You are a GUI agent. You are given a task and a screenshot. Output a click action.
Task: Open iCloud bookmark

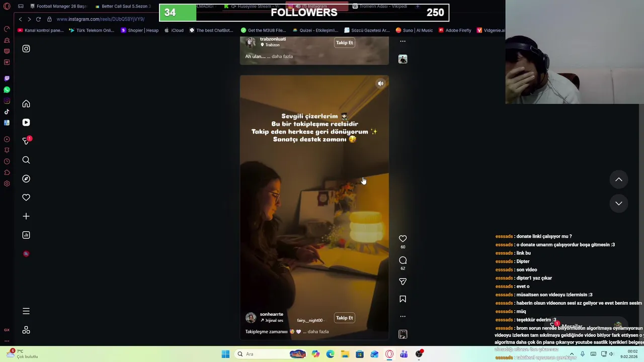(174, 30)
